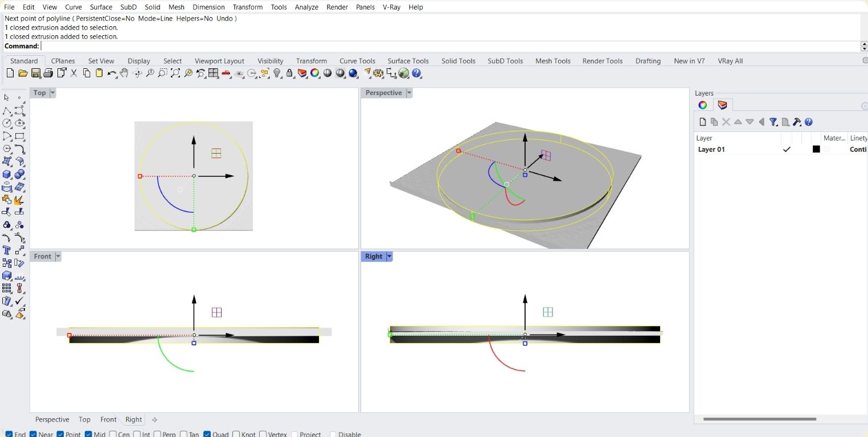Open the Perspective viewport dropdown arrow

(x=409, y=93)
